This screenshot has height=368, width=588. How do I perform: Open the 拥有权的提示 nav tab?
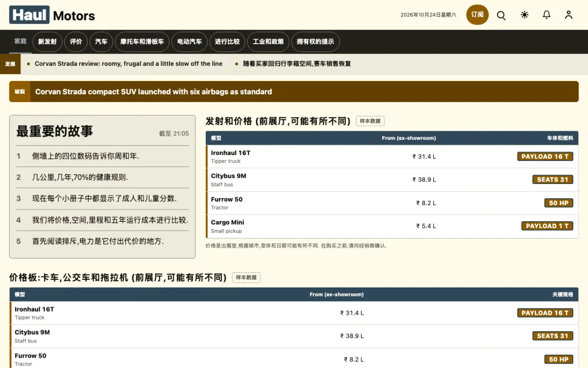pyautogui.click(x=316, y=42)
